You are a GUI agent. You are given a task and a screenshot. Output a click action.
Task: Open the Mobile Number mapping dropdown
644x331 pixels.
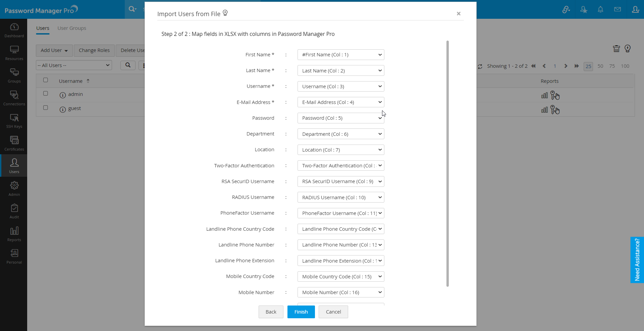click(341, 292)
